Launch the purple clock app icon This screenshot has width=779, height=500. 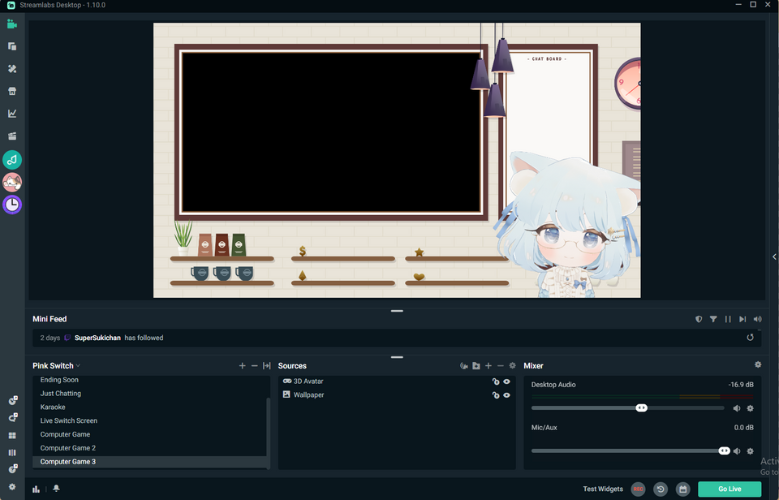(12, 204)
